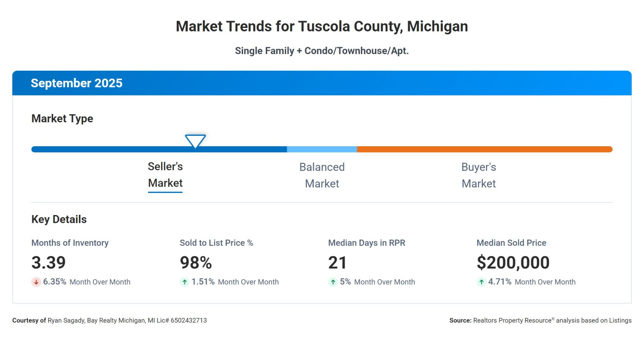
Task: Click the green up arrow beside 4.71%
Action: click(x=481, y=282)
